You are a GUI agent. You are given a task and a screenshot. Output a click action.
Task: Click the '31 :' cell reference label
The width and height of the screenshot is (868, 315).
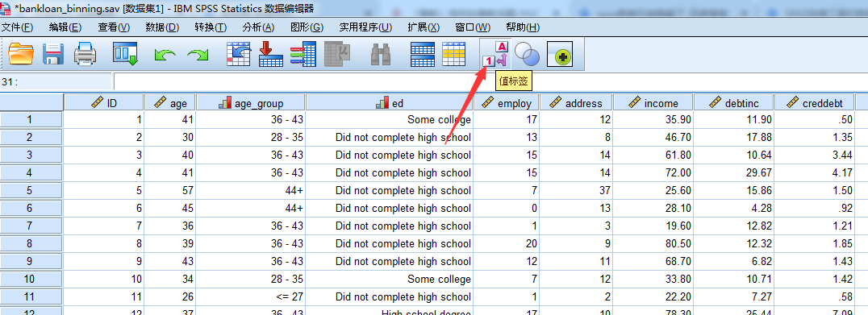10,82
